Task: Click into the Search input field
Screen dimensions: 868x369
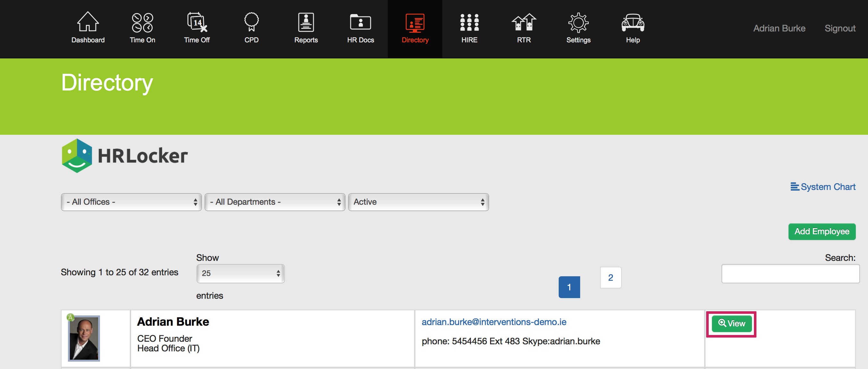Action: point(790,274)
